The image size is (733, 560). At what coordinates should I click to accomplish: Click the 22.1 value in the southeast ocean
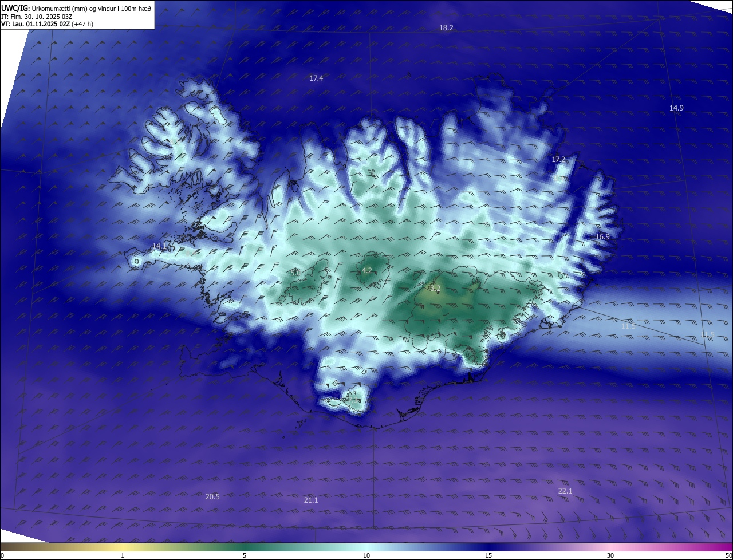[x=565, y=491]
